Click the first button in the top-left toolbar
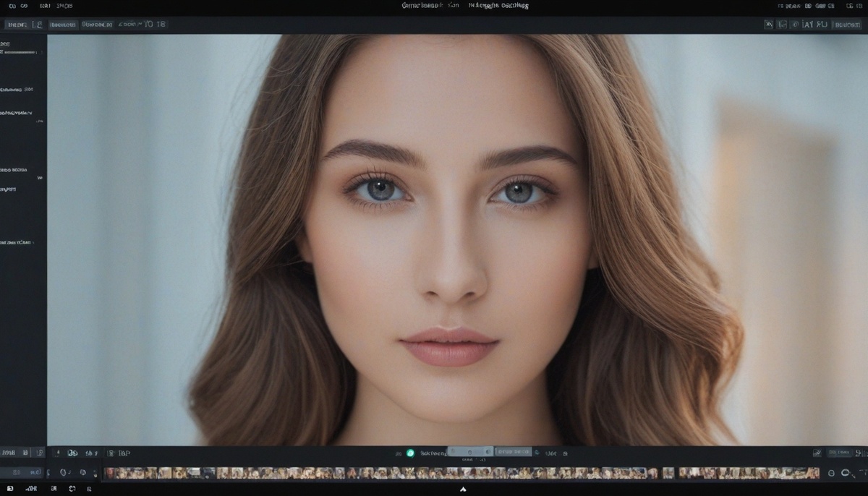The height and width of the screenshot is (496, 868). (17, 25)
